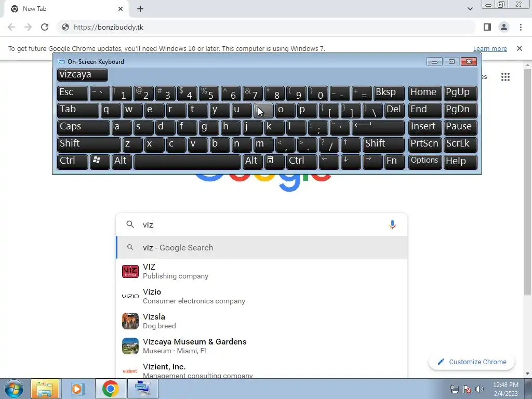Viewport: 532px width, 399px height.
Task: Click the on-screen Help key
Action: coord(460,162)
